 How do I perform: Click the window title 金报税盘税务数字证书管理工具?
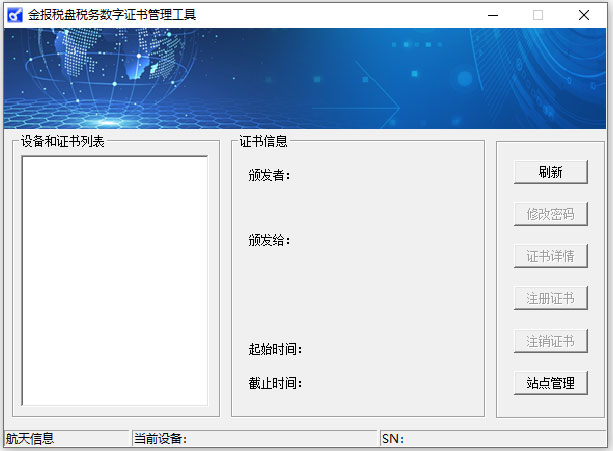pyautogui.click(x=112, y=15)
